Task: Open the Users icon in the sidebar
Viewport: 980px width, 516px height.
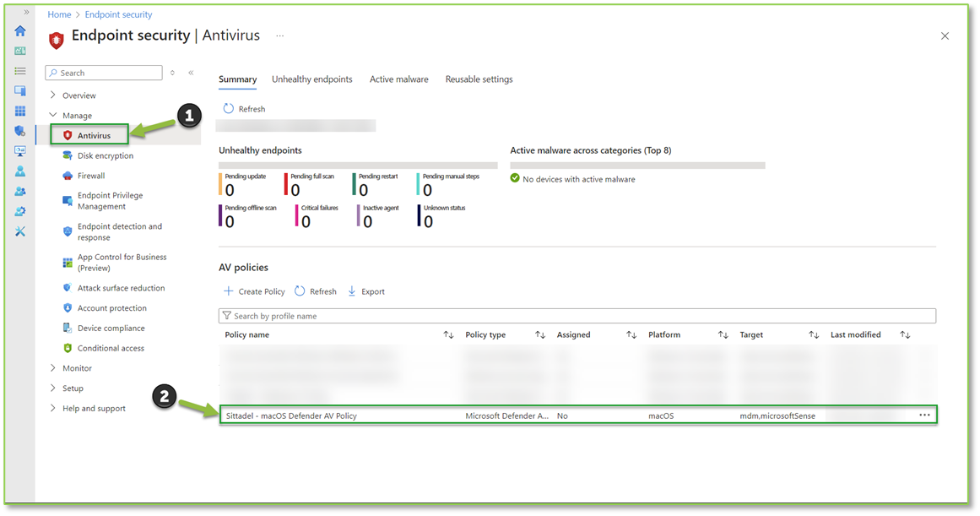Action: click(19, 171)
